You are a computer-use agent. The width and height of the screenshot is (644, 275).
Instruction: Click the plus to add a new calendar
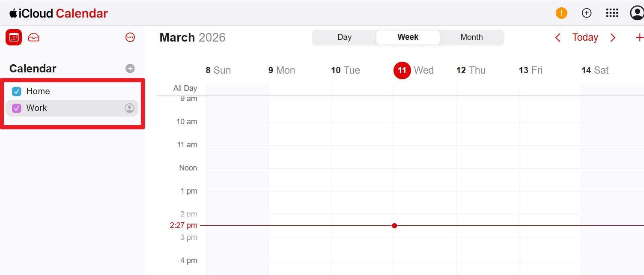coord(130,68)
